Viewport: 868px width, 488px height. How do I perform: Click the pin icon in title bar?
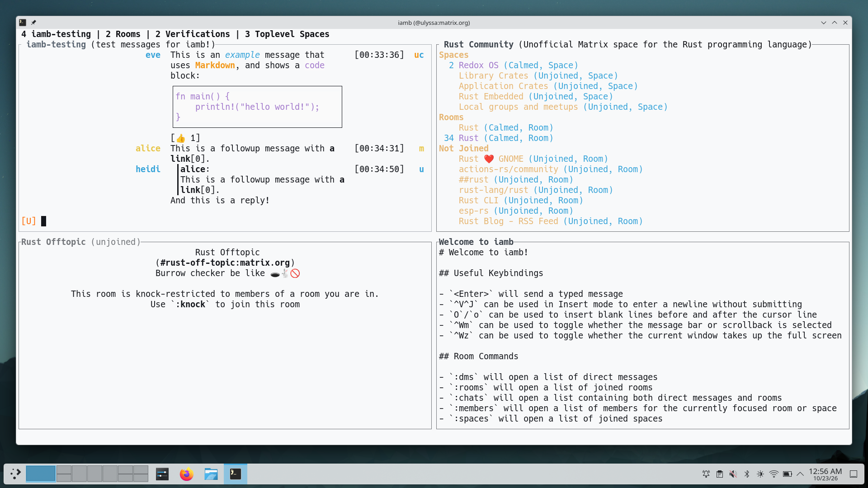click(33, 23)
